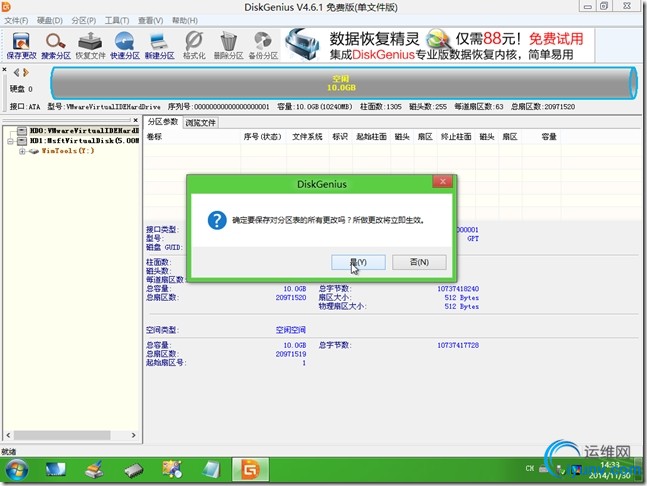The width and height of the screenshot is (647, 486).
Task: Click the New Partition (新建分区) icon
Action: pos(159,46)
